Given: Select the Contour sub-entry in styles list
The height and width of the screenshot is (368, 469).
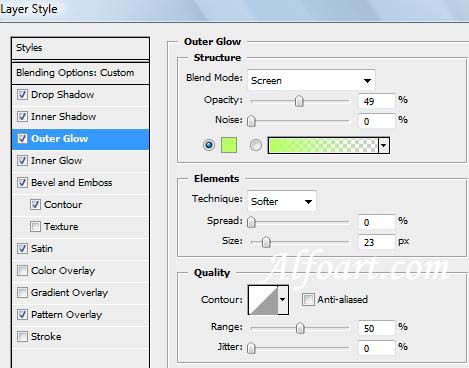Looking at the screenshot, I should [80, 205].
